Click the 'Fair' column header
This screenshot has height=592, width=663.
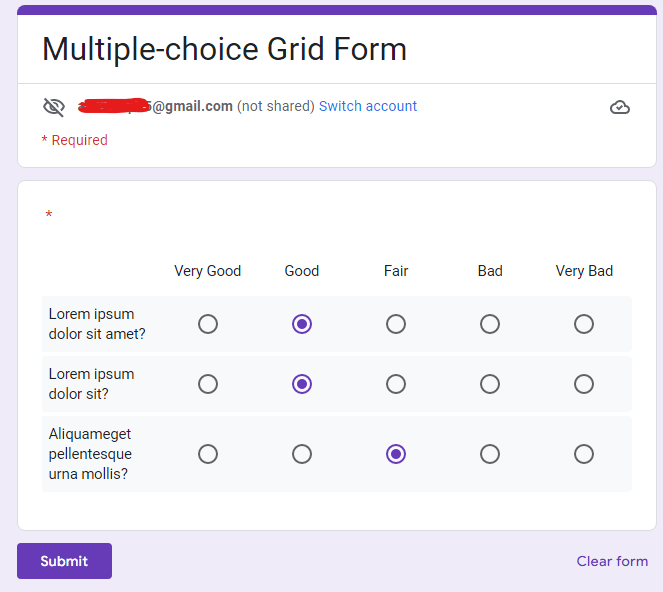[x=396, y=271]
